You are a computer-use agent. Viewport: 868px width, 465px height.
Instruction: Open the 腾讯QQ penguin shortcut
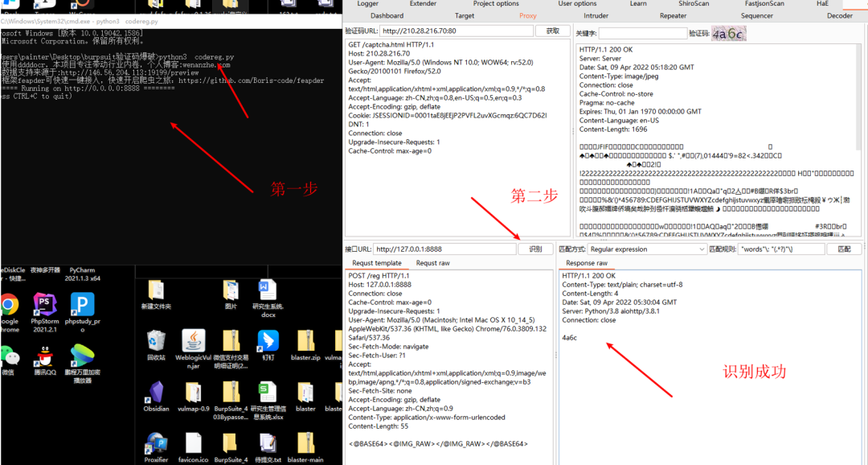(x=45, y=357)
